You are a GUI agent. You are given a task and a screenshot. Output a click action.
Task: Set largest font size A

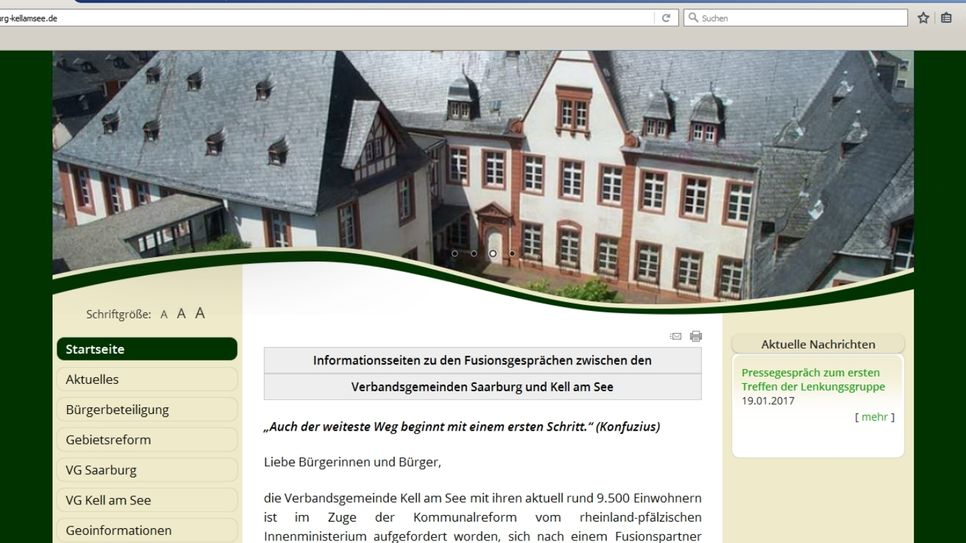pyautogui.click(x=200, y=313)
